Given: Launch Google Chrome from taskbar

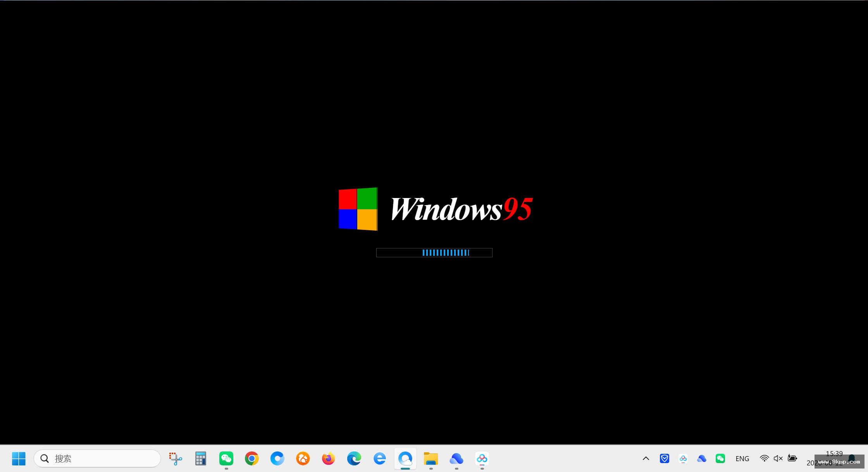Looking at the screenshot, I should click(252, 458).
